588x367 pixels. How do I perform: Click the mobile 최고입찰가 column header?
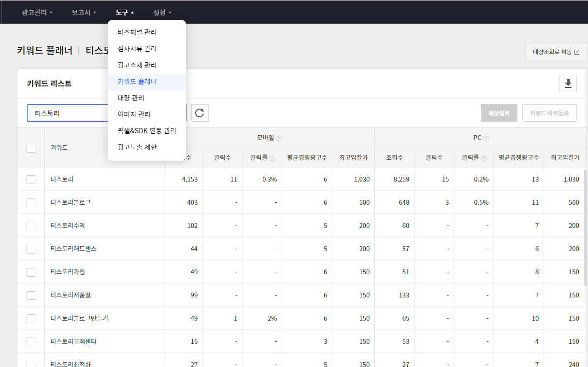click(x=353, y=157)
